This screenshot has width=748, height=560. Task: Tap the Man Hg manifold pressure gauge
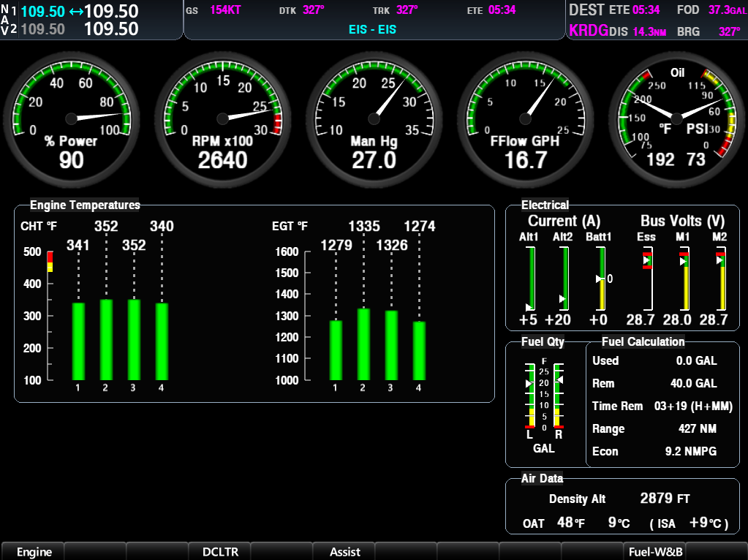(374, 117)
